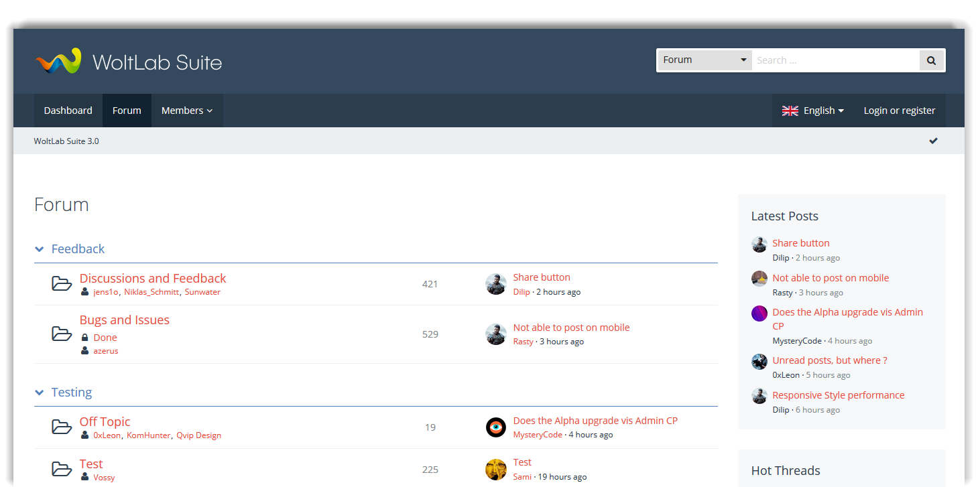The width and height of the screenshot is (980, 487).
Task: Click MysteryCode's eye avatar in Off Topic row
Action: [x=496, y=427]
